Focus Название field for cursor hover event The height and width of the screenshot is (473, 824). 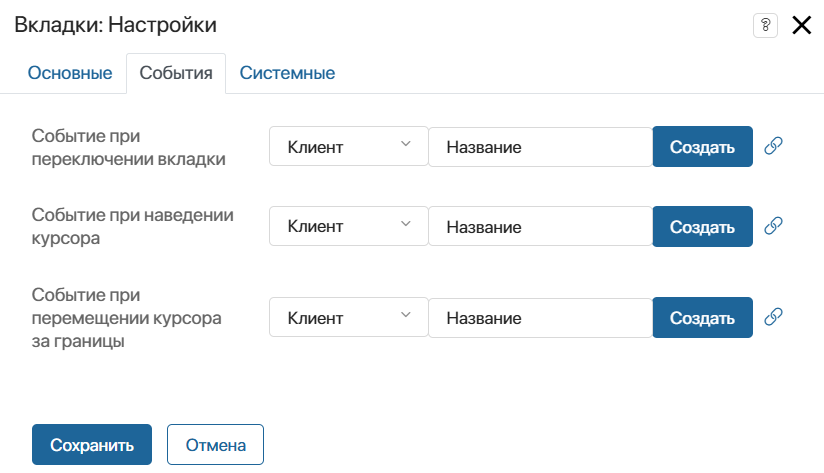point(540,227)
